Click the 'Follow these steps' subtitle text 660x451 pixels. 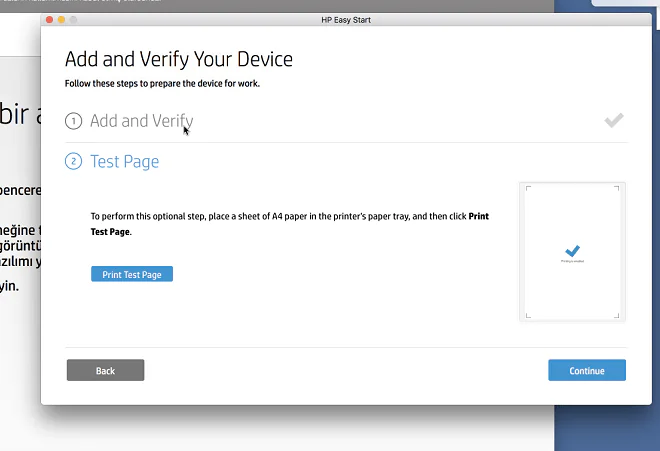tap(162, 83)
